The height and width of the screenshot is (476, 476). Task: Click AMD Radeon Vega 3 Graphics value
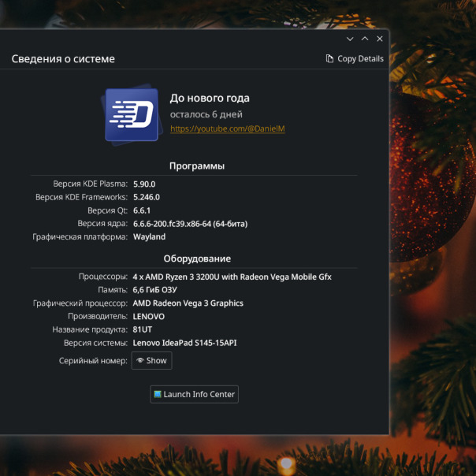pos(188,303)
